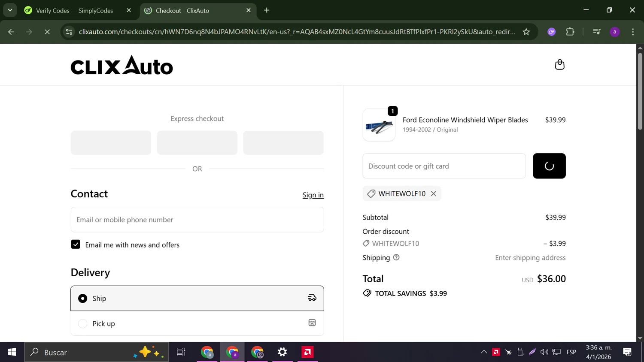Uncheck Email me with news and offers
The width and height of the screenshot is (644, 362).
coord(76,244)
